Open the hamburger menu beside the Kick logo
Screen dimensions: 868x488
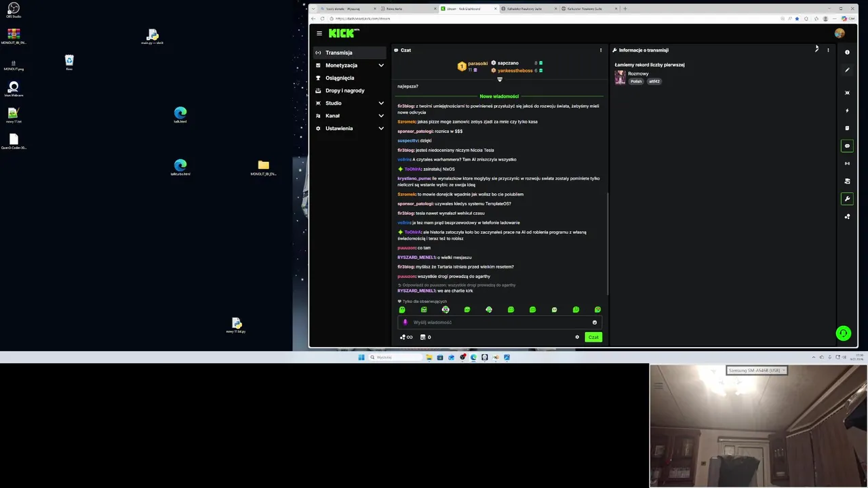click(x=319, y=33)
